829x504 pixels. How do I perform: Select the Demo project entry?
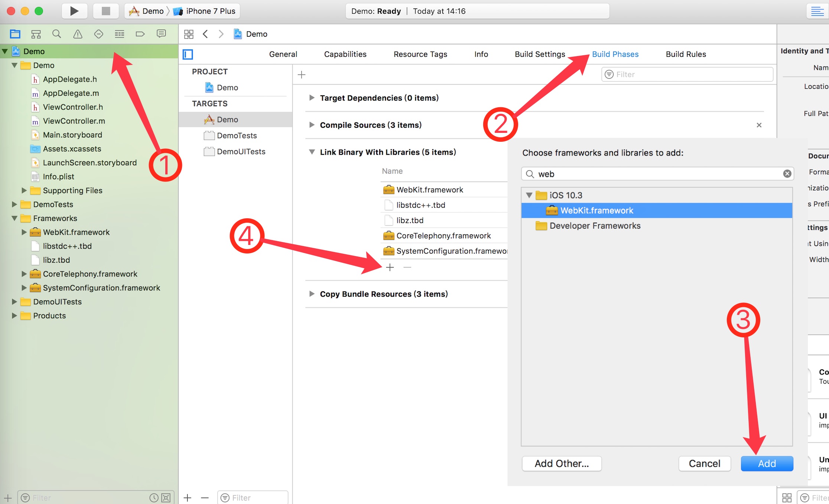235,88
